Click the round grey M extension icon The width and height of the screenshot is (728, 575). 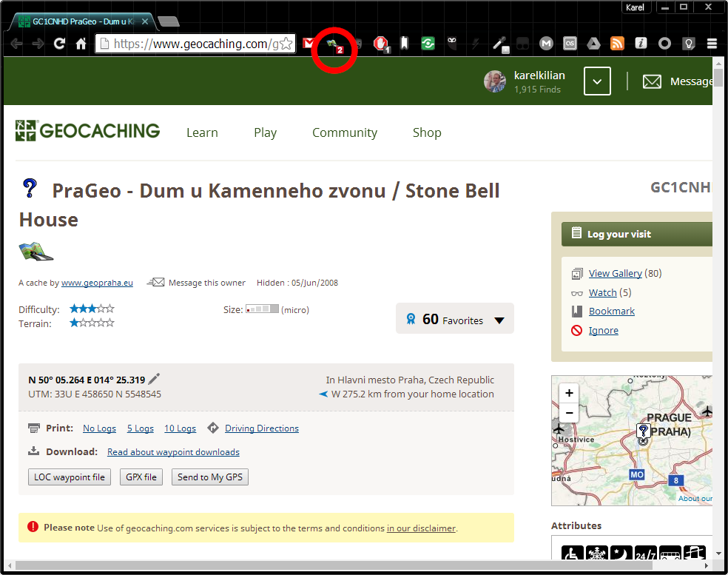(x=547, y=44)
